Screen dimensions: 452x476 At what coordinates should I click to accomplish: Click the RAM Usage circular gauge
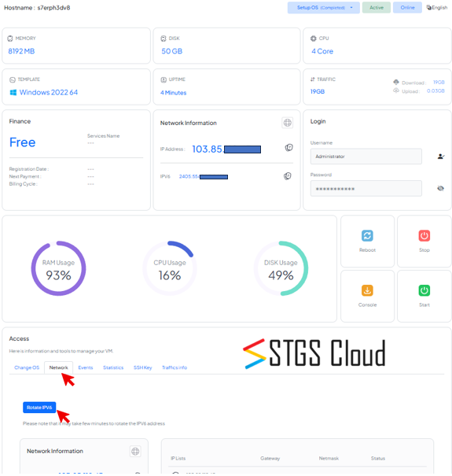coord(58,268)
